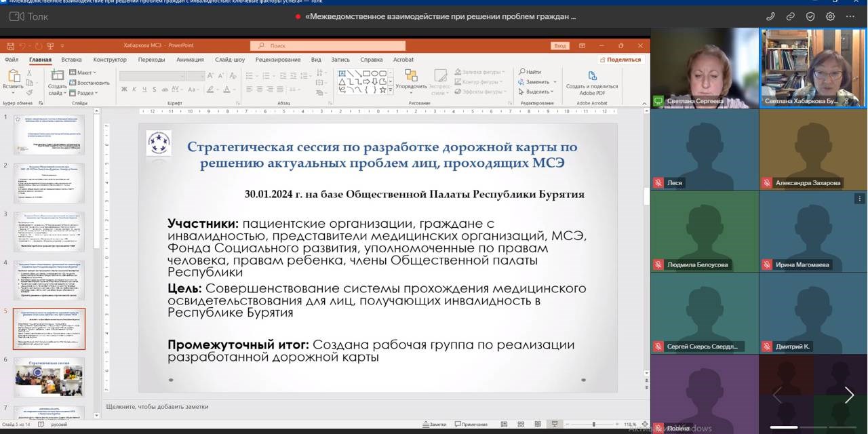This screenshot has height=434, width=868.
Task: Open the security shield icon in header
Action: [810, 16]
